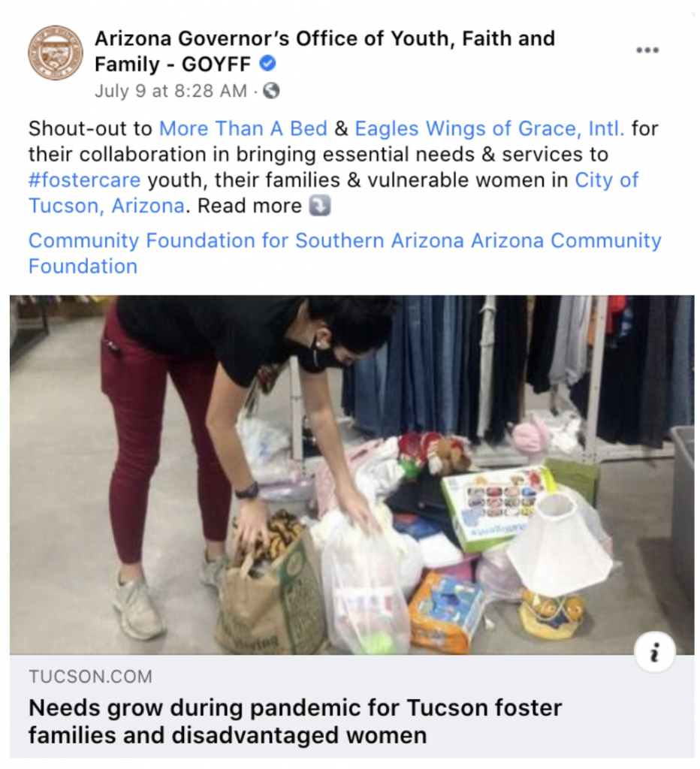Click the info icon on article image
Viewport: 700px width, 769px height.
pyautogui.click(x=654, y=653)
